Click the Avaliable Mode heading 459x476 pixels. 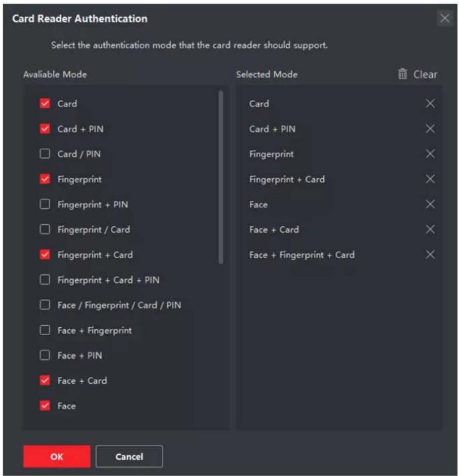click(x=55, y=74)
